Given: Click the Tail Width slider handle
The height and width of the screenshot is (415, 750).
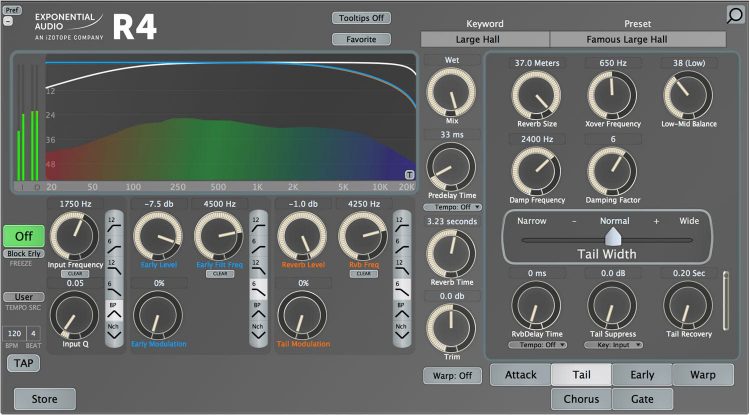Looking at the screenshot, I should point(613,236).
